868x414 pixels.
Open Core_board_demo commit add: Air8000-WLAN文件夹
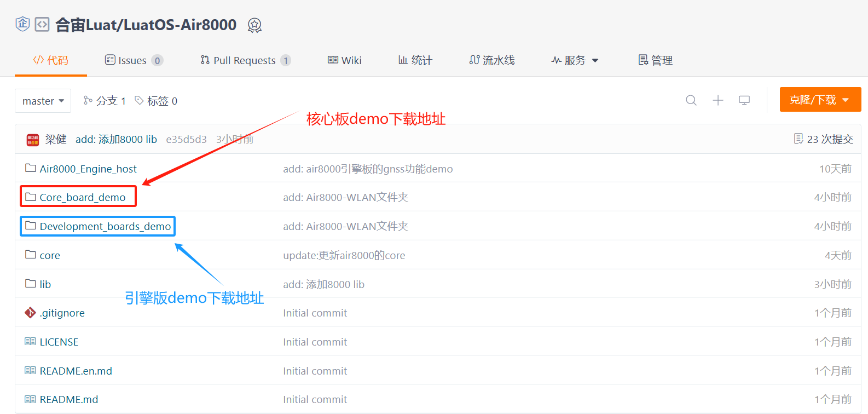346,197
